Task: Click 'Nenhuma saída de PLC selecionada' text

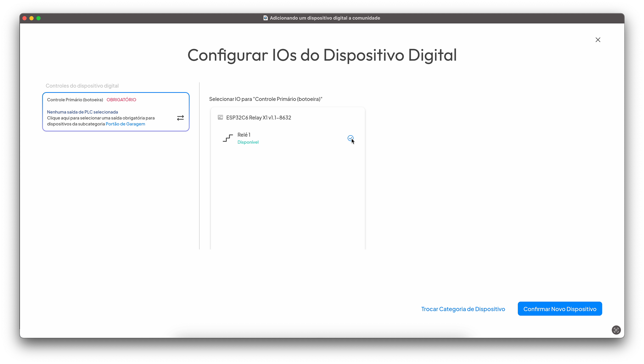Action: pos(83,112)
